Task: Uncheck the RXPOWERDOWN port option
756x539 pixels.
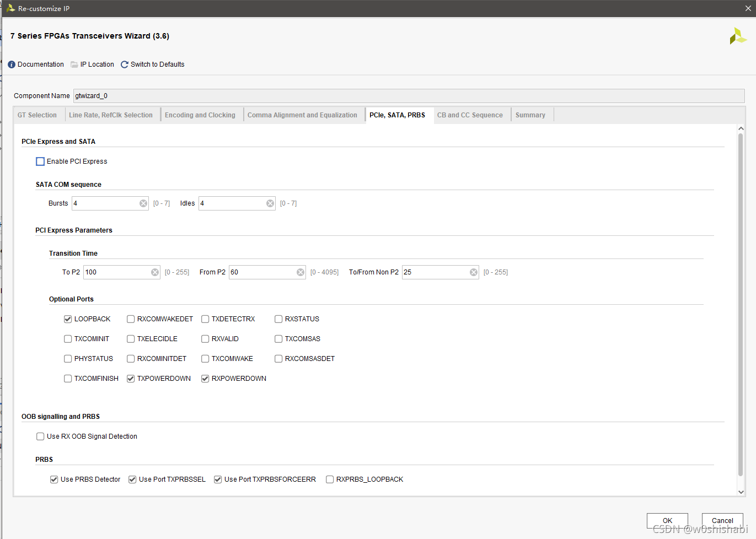Action: 205,379
